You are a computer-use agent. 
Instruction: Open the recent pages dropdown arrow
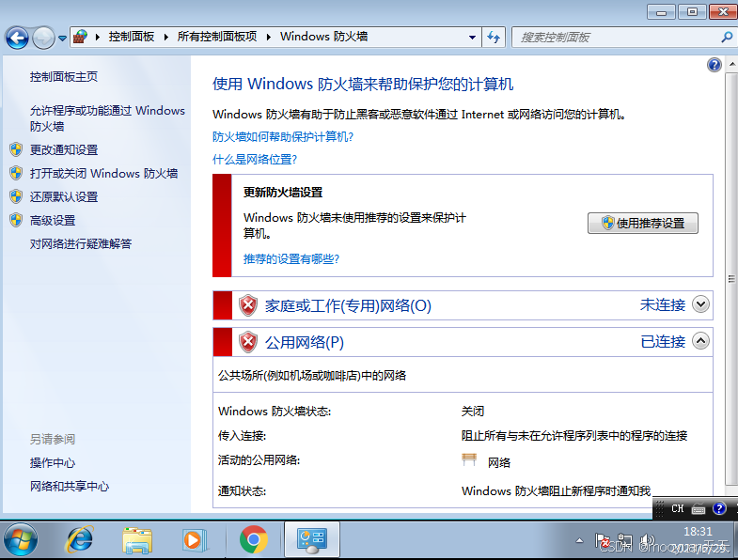[62, 39]
